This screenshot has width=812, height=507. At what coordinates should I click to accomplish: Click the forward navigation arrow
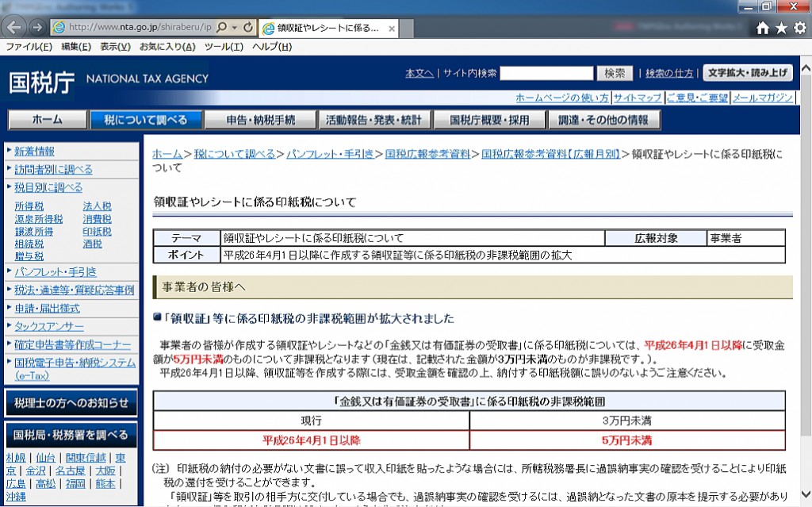pos(36,26)
